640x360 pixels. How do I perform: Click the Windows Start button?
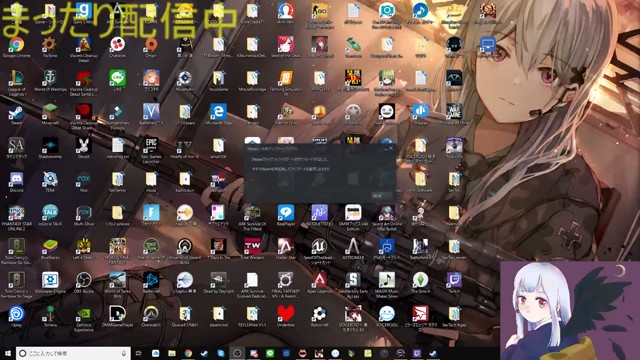(x=7, y=353)
